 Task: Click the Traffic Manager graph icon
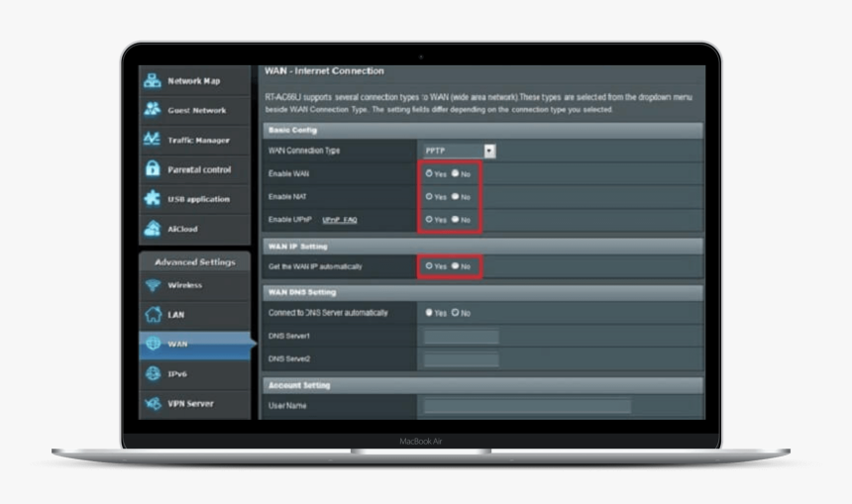point(152,139)
